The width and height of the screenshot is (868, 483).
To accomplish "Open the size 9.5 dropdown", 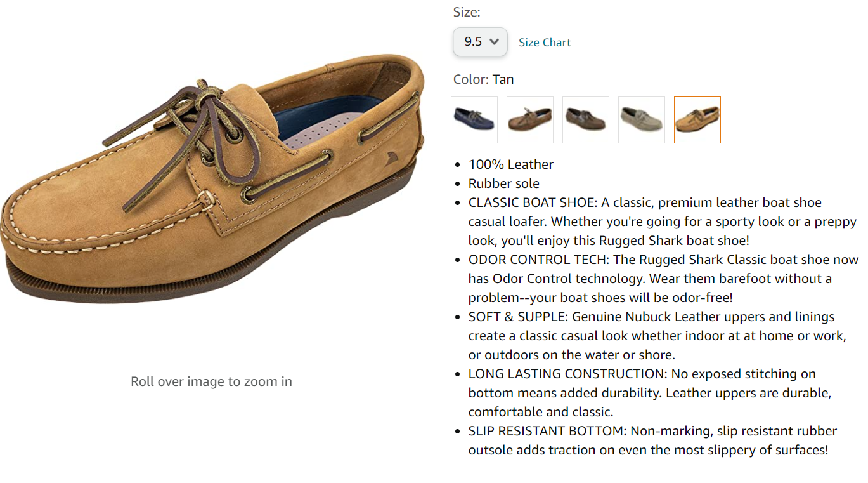I will tap(479, 42).
